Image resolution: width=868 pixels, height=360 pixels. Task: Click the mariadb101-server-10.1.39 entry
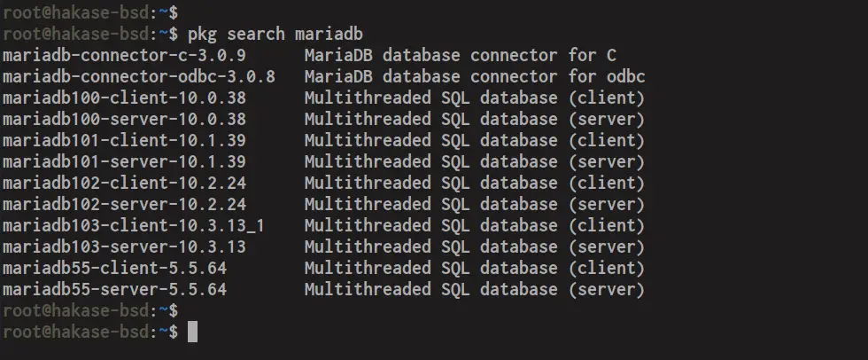tap(124, 161)
